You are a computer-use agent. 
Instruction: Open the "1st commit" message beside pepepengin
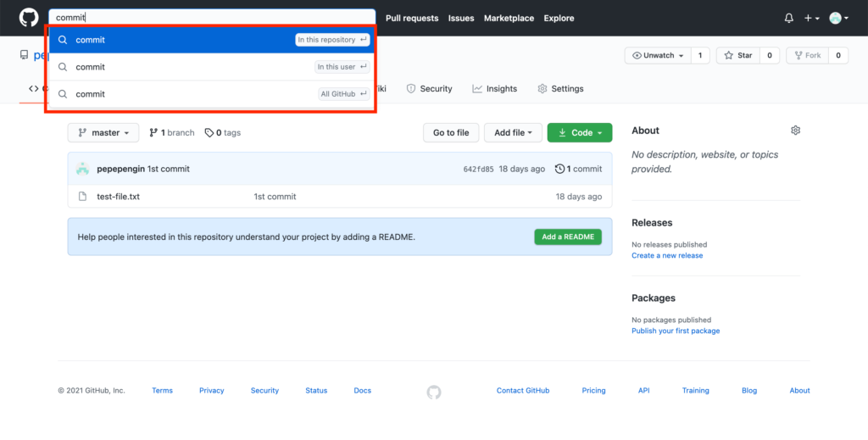pos(169,169)
